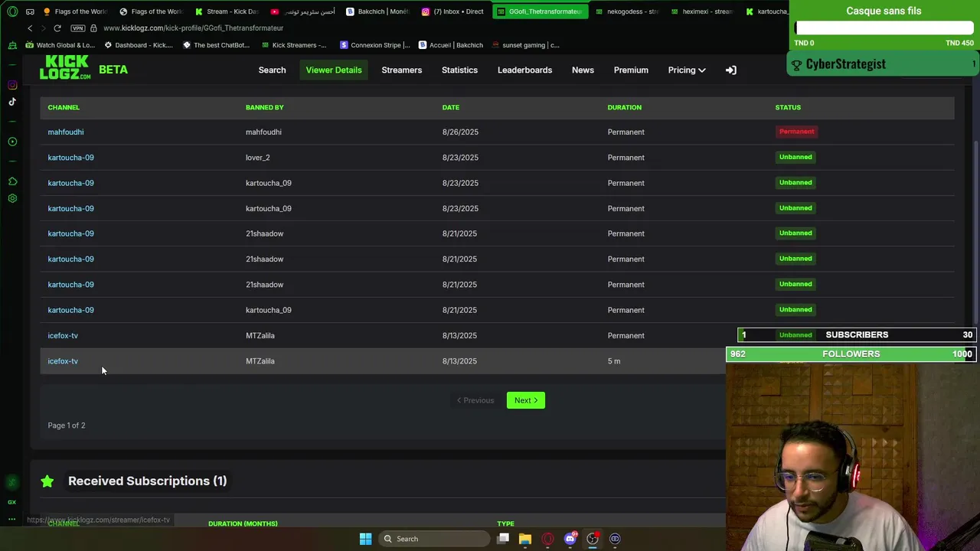Click the KickLogz logo
Image resolution: width=980 pixels, height=551 pixels.
(65, 67)
